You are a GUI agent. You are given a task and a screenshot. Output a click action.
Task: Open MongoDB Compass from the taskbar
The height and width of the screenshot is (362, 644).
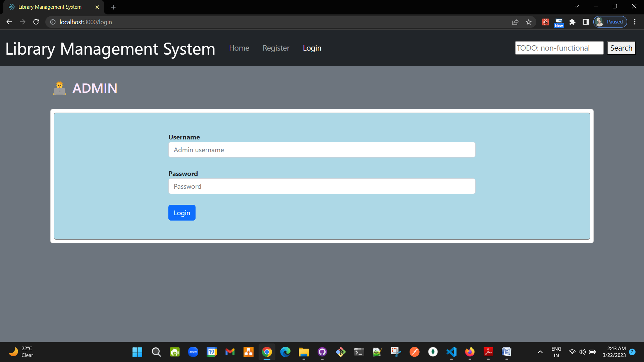click(x=433, y=352)
